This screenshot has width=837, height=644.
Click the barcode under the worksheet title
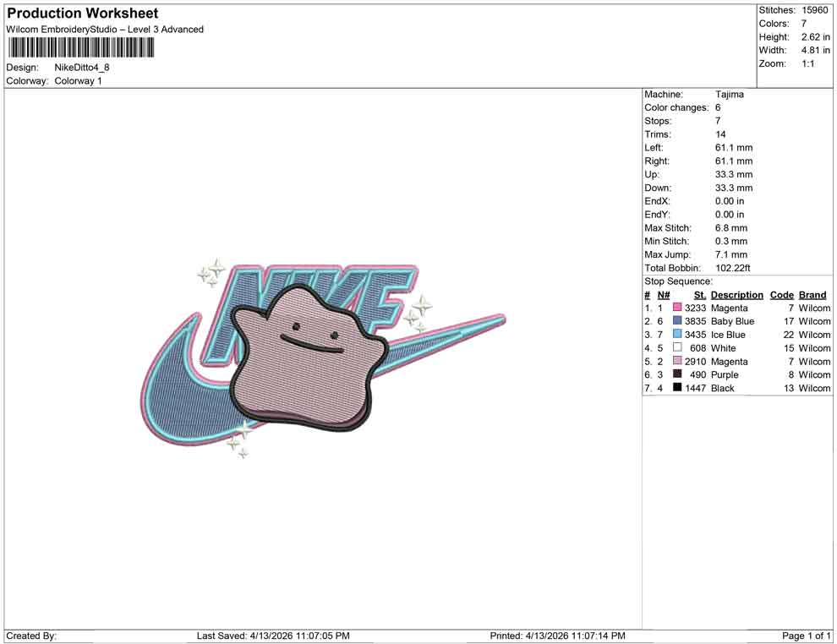point(81,47)
